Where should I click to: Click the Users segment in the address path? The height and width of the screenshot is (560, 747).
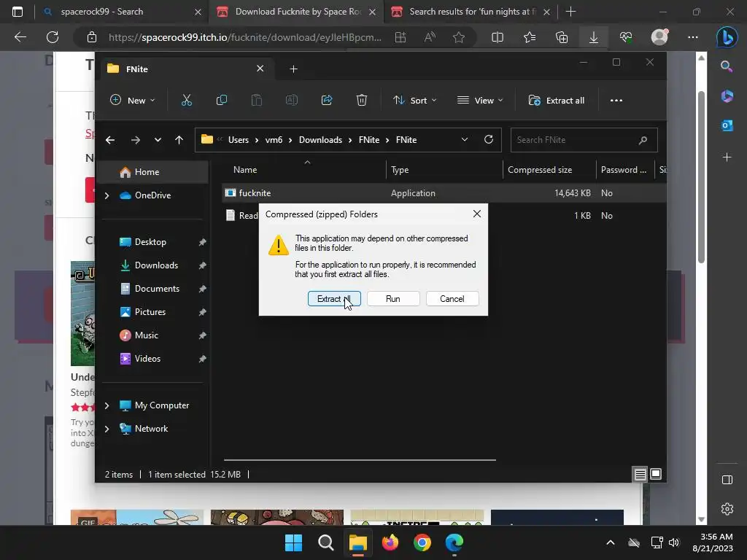[239, 140]
